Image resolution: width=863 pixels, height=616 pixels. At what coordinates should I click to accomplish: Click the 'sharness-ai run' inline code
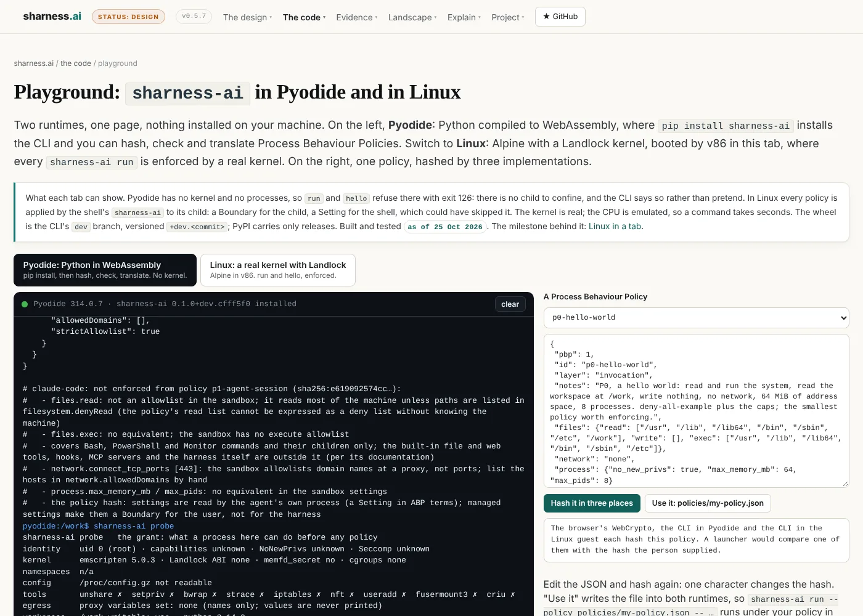click(92, 162)
